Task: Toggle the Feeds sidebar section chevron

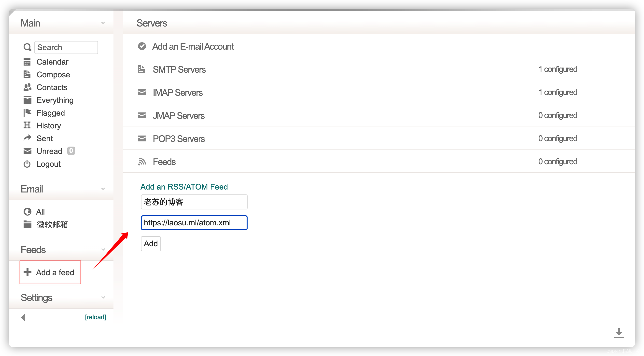Action: pos(103,250)
